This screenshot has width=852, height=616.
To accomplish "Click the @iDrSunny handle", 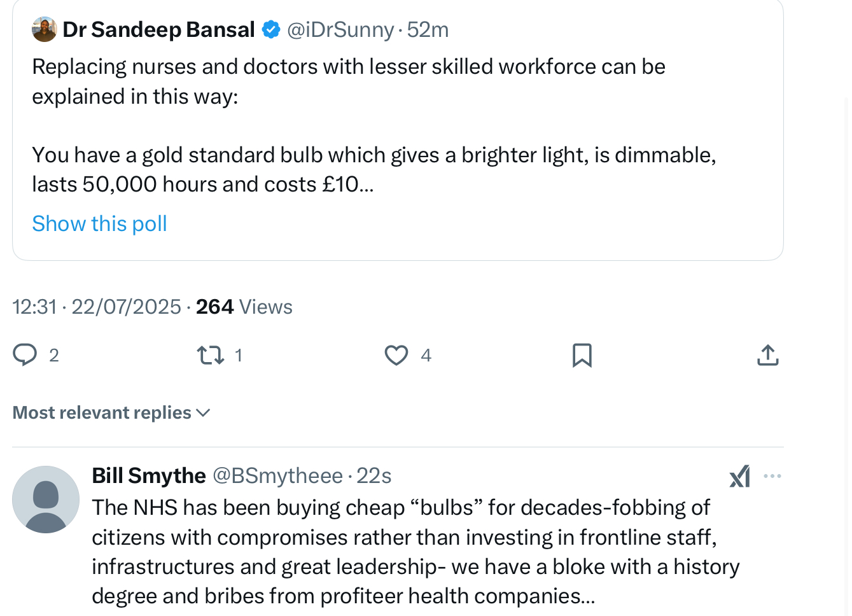I will 340,29.
